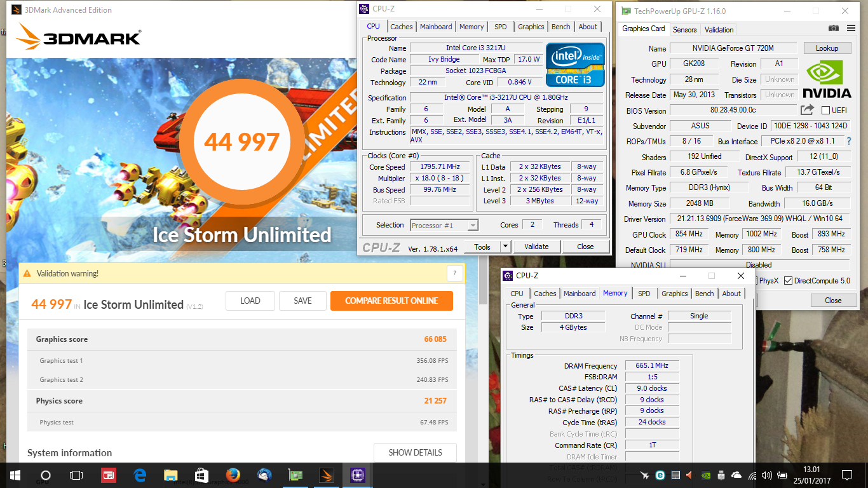
Task: Switch to GPU-Z via its taskbar icon
Action: coord(295,475)
